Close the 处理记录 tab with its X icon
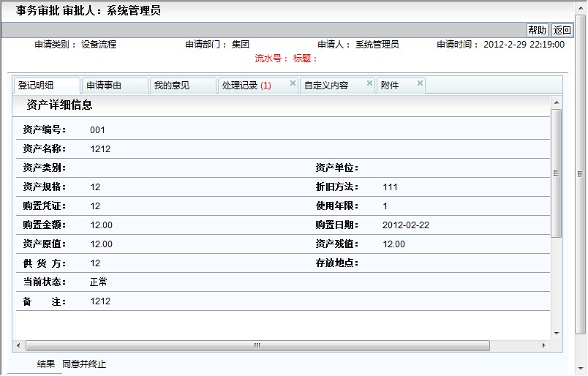 293,83
